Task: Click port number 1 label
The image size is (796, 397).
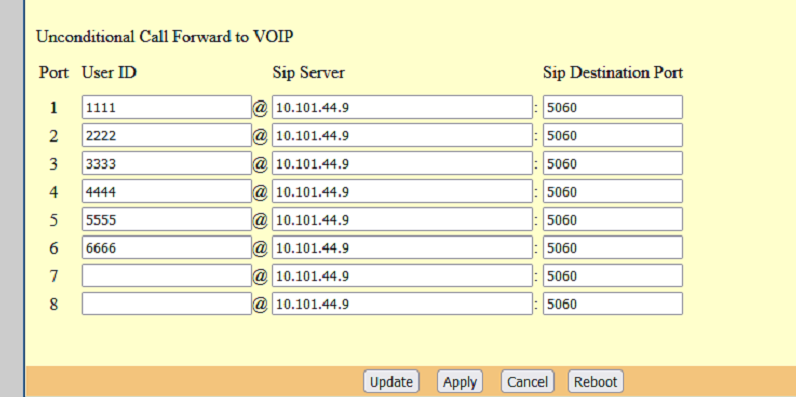Action: pyautogui.click(x=54, y=108)
